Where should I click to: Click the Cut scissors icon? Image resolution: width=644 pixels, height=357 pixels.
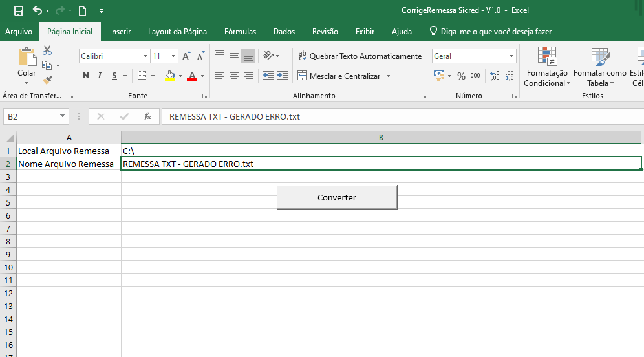click(x=47, y=50)
